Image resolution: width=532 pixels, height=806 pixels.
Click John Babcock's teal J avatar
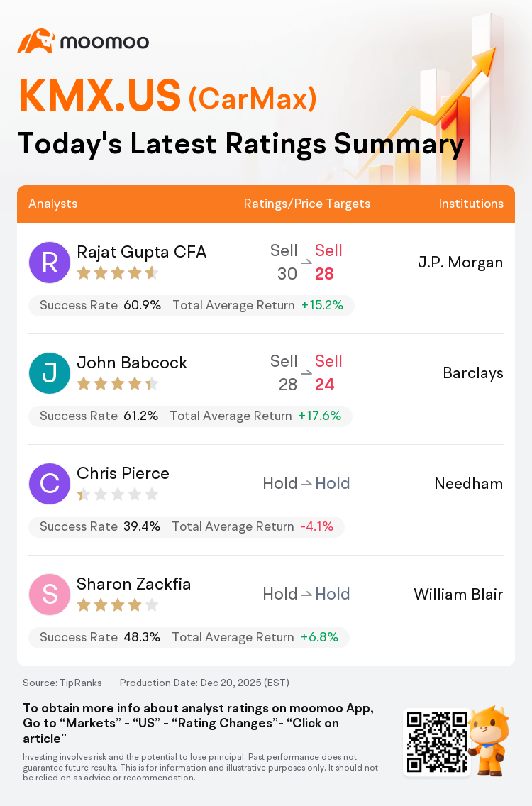click(50, 373)
